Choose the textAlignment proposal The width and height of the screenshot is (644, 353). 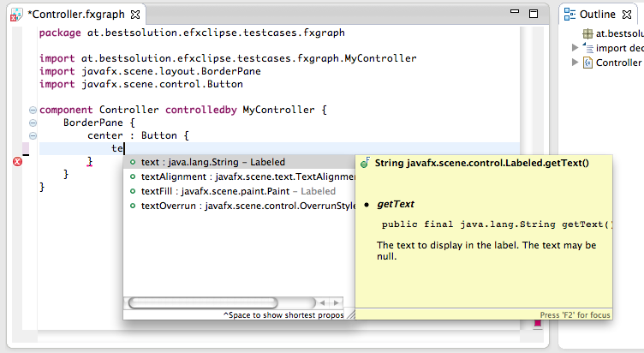pyautogui.click(x=239, y=176)
